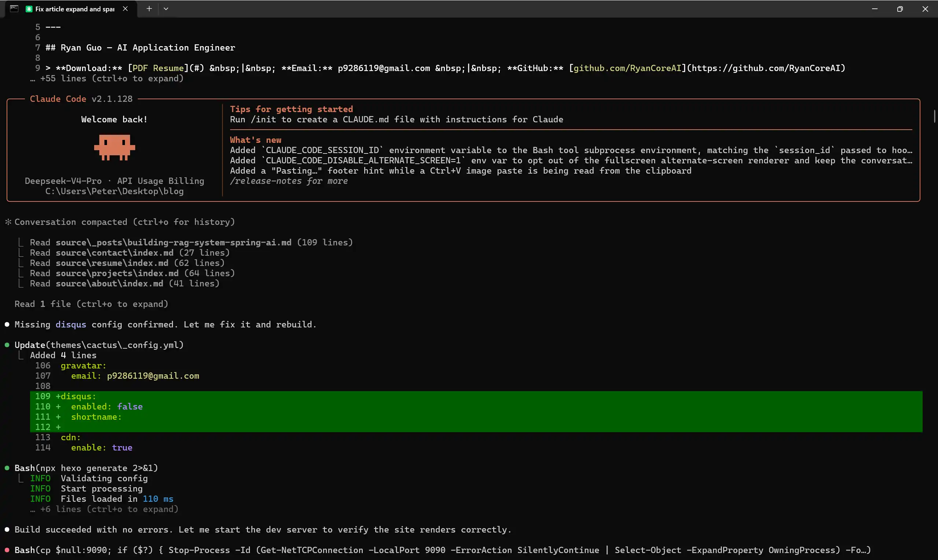Click the 'Bash(npx hexo generate 2>&1)' command
This screenshot has width=938, height=560.
[x=86, y=468]
